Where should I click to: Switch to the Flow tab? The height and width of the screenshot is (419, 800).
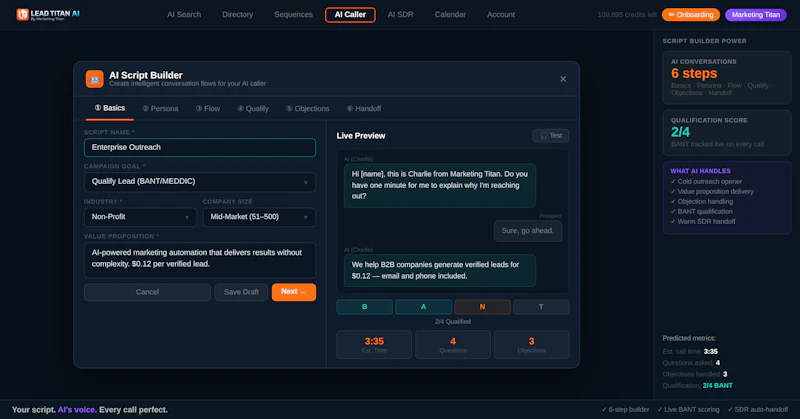tap(208, 109)
